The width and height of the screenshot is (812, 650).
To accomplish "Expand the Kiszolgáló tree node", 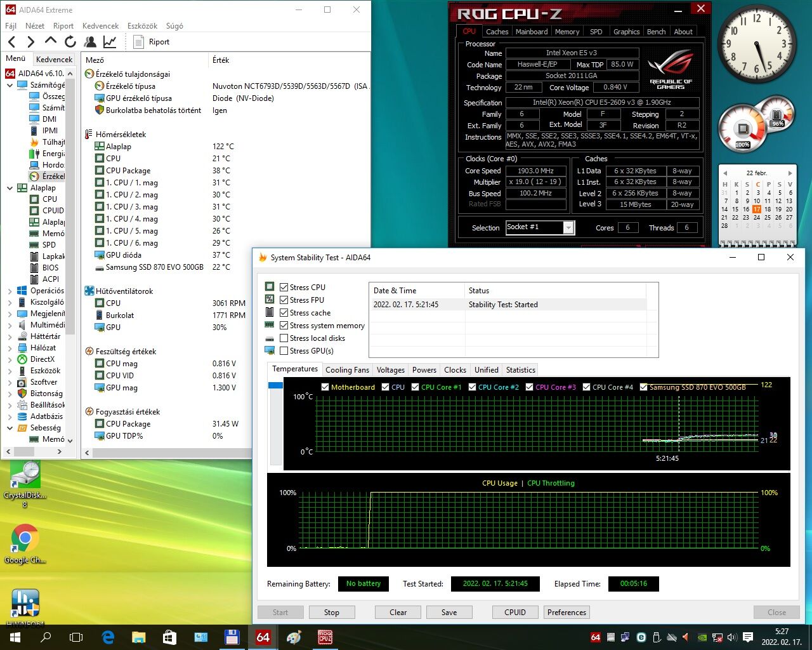I will (x=10, y=302).
